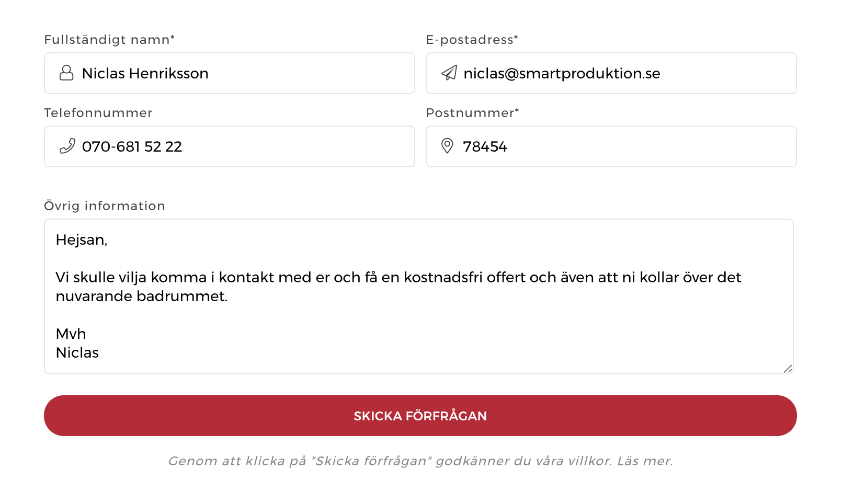Place cursor on Hejsan greeting line
Image resolution: width=843 pixels, height=504 pixels.
pyautogui.click(x=82, y=240)
